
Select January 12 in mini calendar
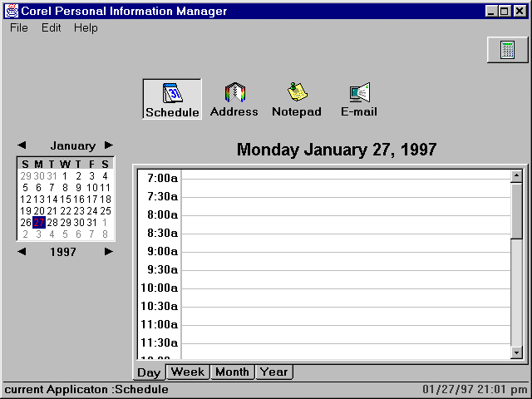pyautogui.click(x=26, y=199)
